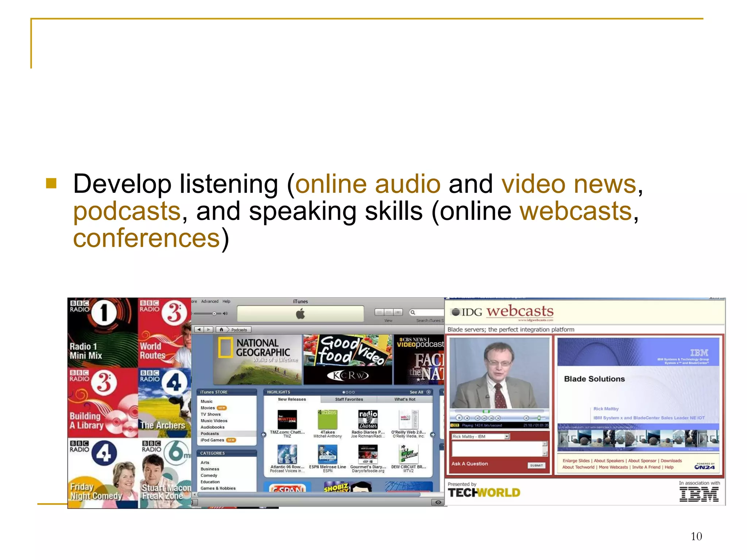
Task: Open the Help menu in iTunes
Action: 227,302
